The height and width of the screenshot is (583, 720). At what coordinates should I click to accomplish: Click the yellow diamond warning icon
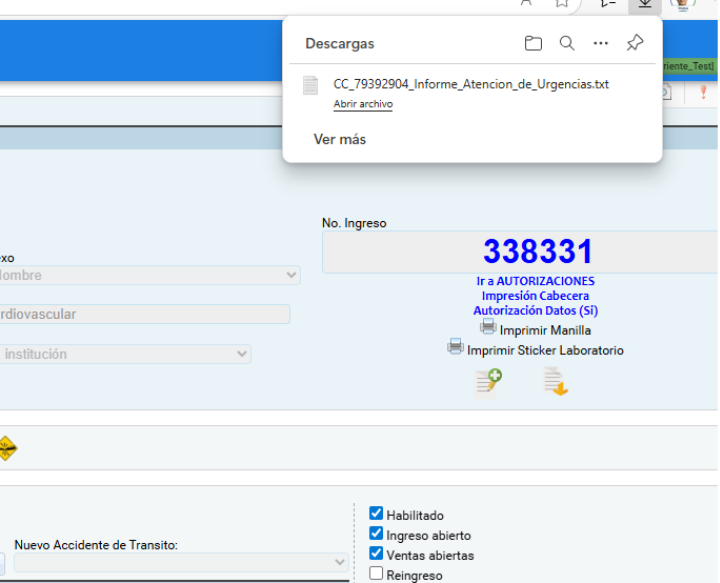coord(7,448)
